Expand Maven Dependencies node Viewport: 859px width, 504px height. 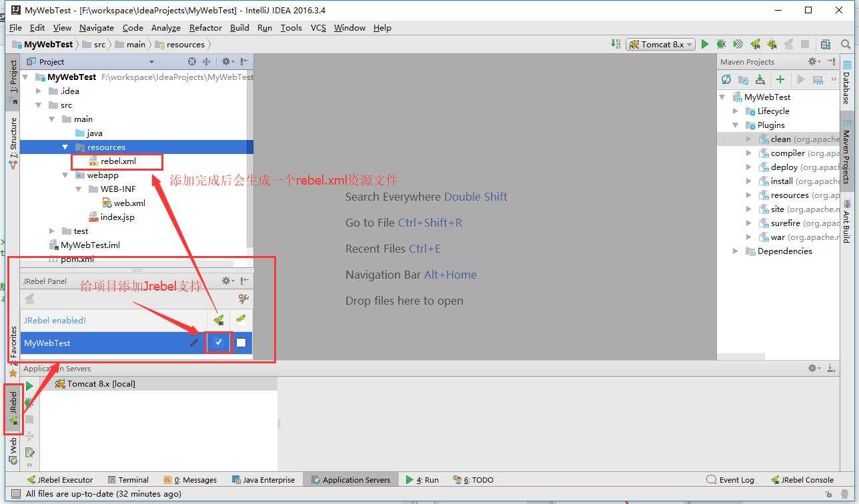(736, 251)
